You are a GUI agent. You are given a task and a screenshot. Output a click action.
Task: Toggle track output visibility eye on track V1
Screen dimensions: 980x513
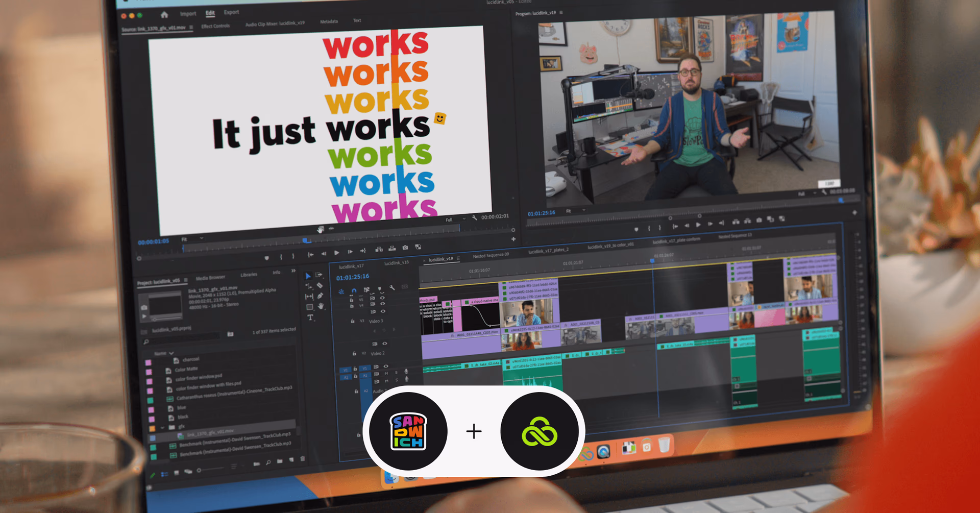click(386, 367)
